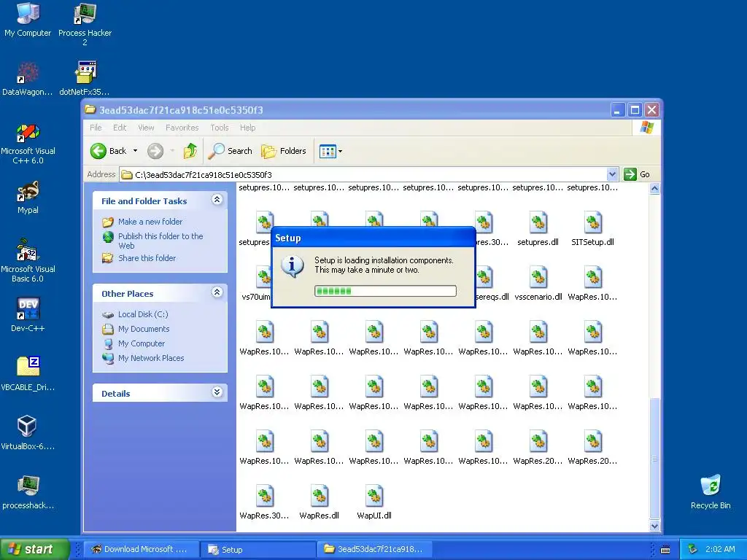Switch to 3ead53dac7f21ca918 folder taskbar item

[374, 549]
